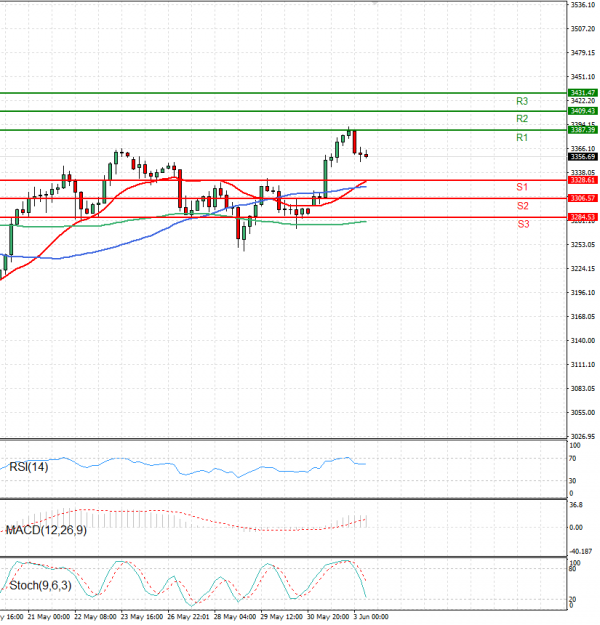This screenshot has width=600, height=625.
Task: Click the S1 support label
Action: click(522, 187)
